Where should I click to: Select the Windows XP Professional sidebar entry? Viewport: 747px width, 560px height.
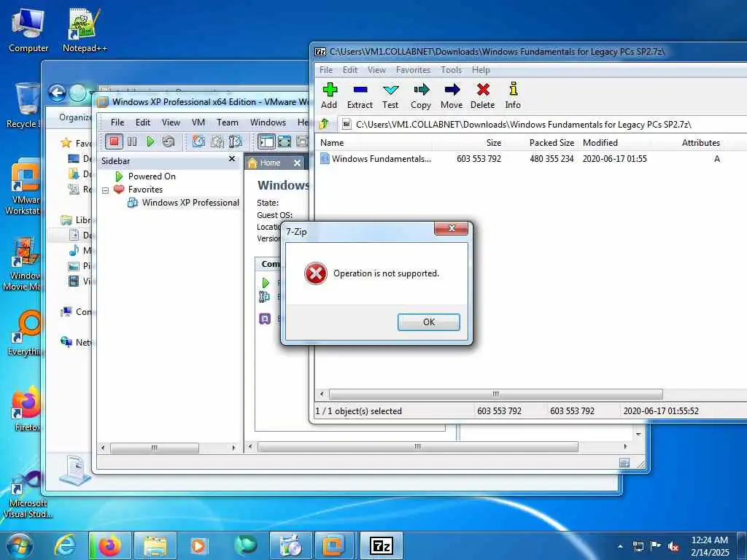[x=183, y=203]
